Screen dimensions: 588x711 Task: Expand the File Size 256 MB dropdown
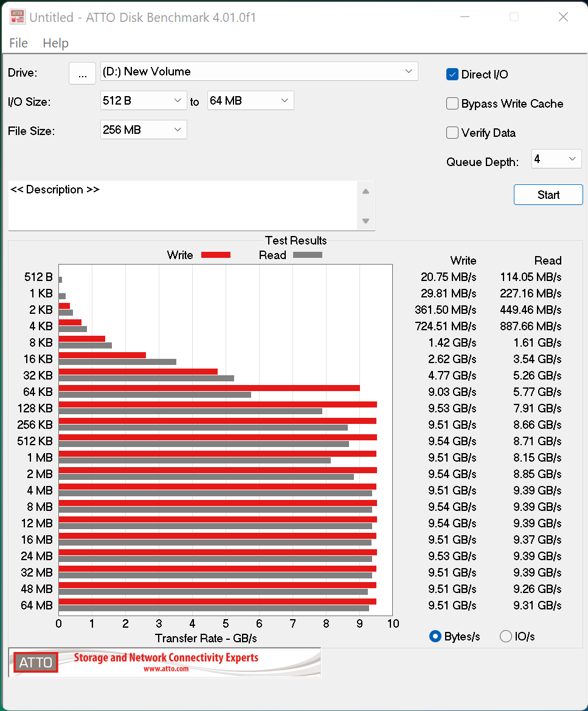pyautogui.click(x=144, y=130)
